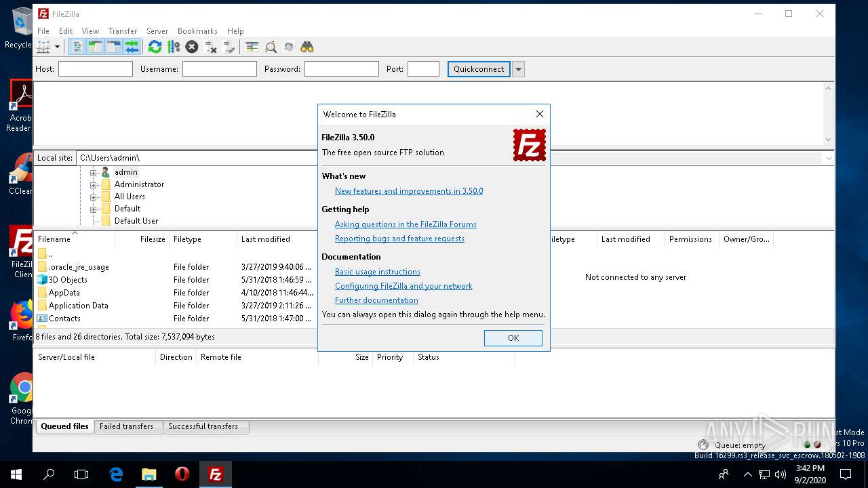This screenshot has width=868, height=488.
Task: Expand the Default tree node
Action: click(94, 209)
